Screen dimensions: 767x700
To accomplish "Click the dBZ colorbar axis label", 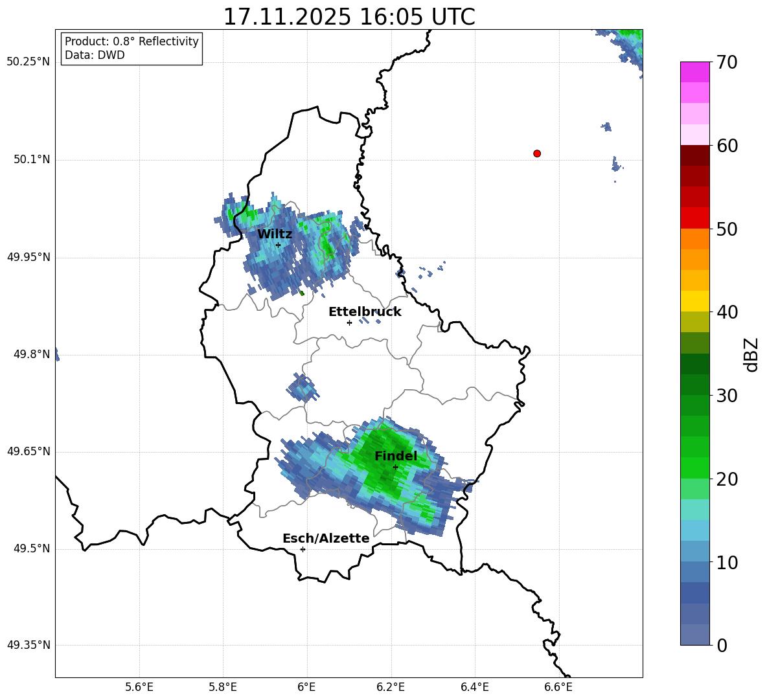I will coord(752,355).
